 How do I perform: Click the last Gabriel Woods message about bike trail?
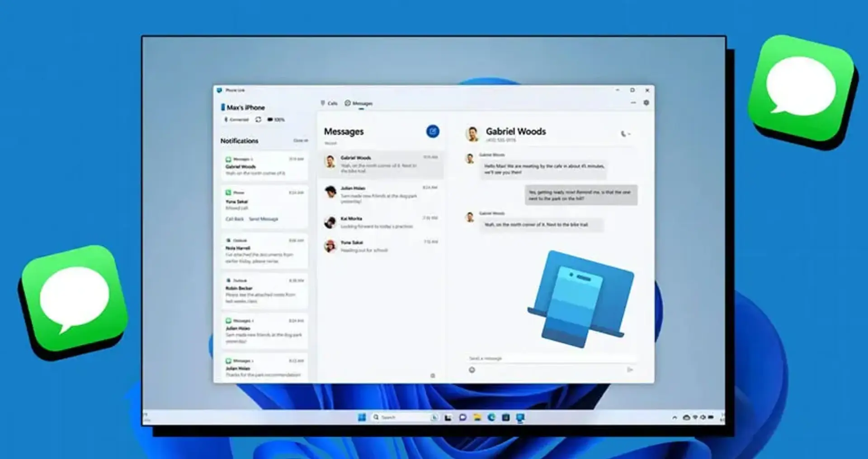click(x=542, y=225)
